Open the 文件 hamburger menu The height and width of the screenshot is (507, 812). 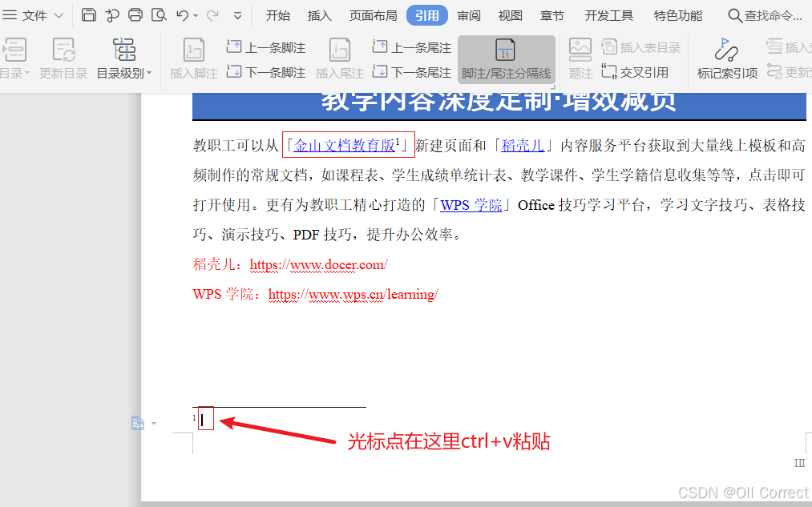pyautogui.click(x=10, y=15)
